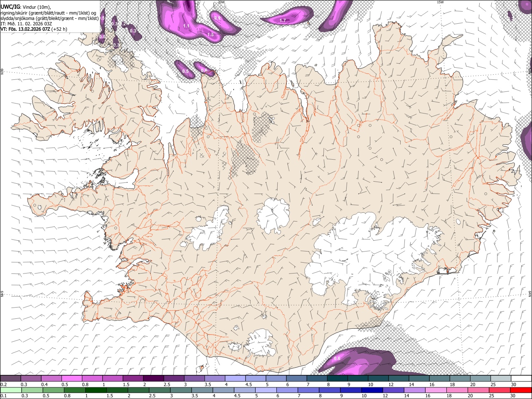This screenshot has height=399, width=532.
Task: Click the 0.1 legend label
Action: [4, 396]
